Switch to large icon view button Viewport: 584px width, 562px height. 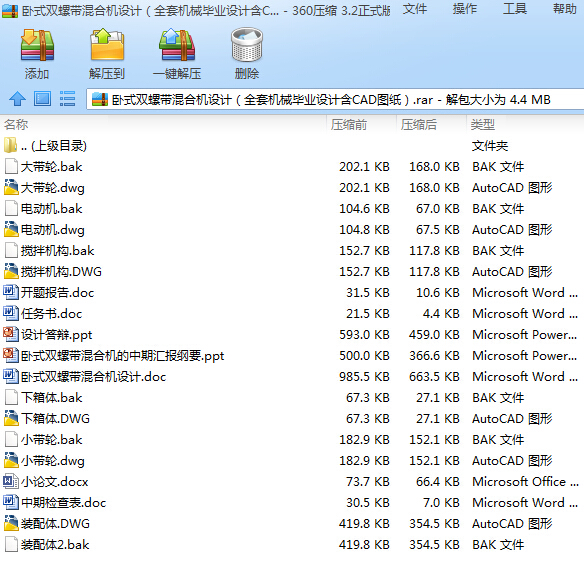coord(42,99)
